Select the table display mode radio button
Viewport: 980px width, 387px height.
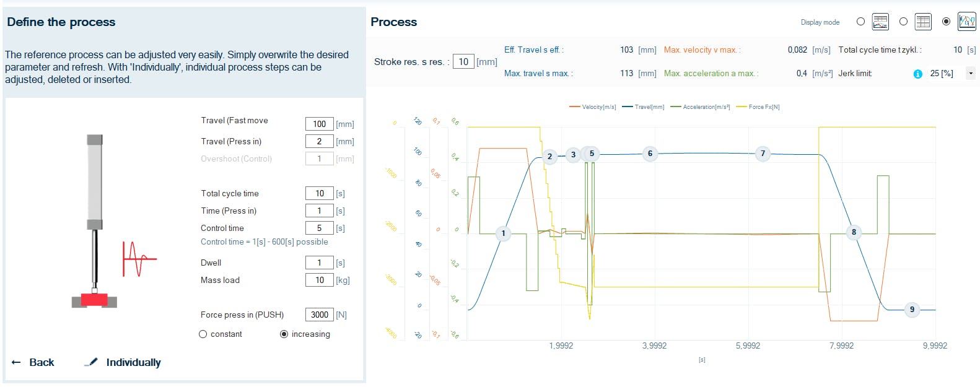(x=903, y=22)
